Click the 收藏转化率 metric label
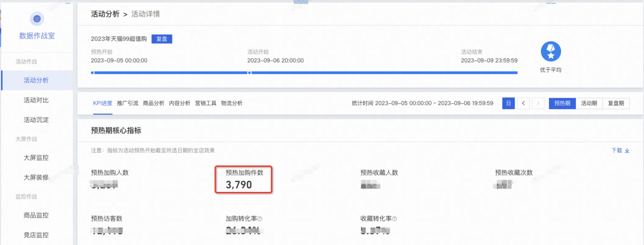 point(376,219)
